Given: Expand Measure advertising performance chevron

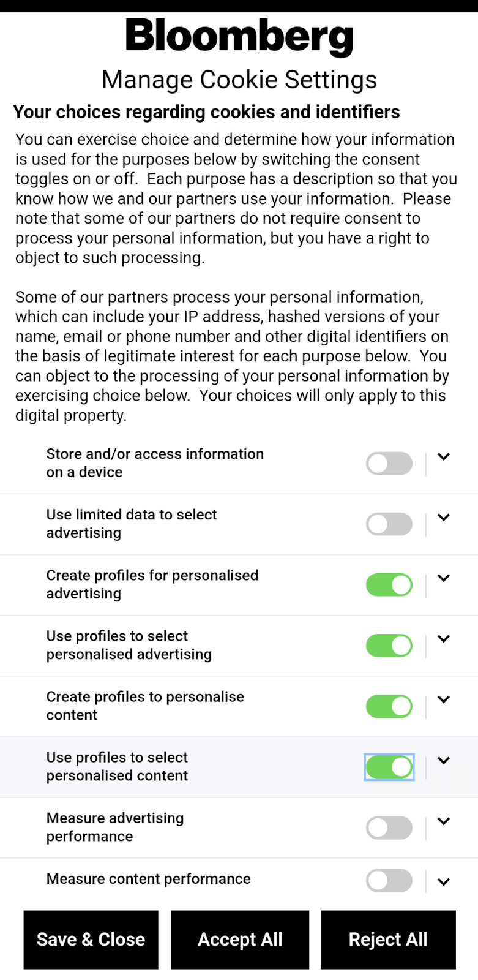Looking at the screenshot, I should coord(444,821).
